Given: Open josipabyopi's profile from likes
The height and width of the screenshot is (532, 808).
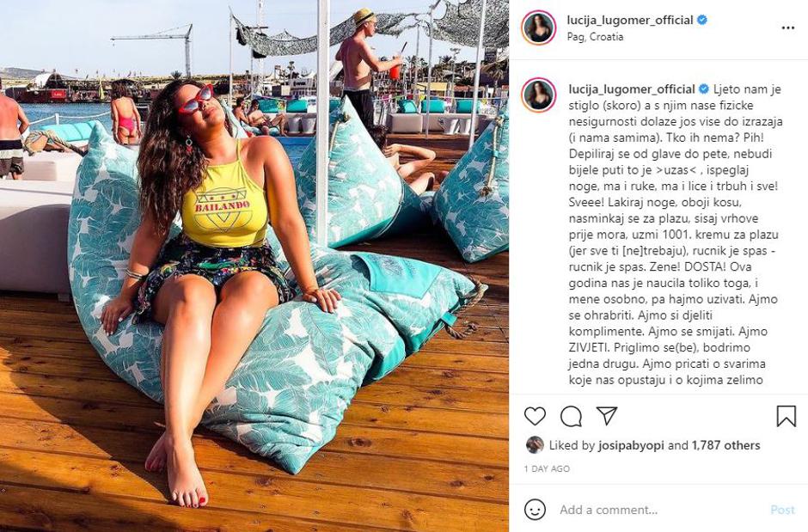Looking at the screenshot, I should tap(631, 445).
